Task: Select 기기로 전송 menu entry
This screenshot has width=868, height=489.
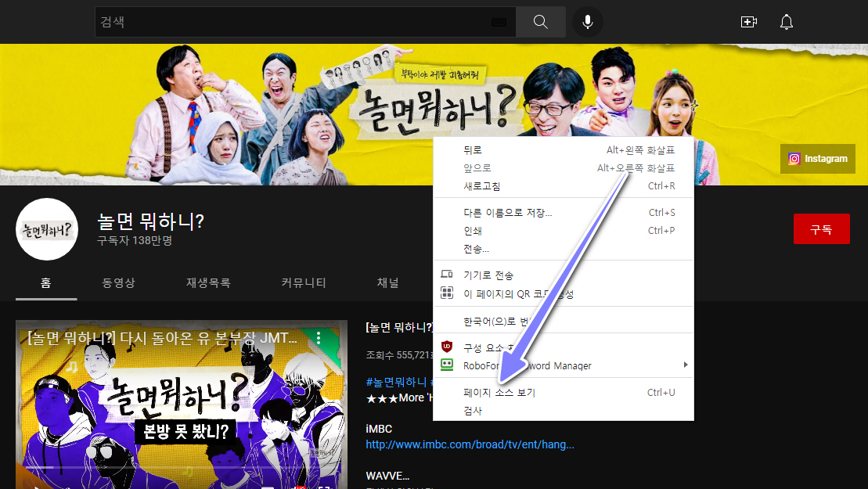Action: pos(563,275)
